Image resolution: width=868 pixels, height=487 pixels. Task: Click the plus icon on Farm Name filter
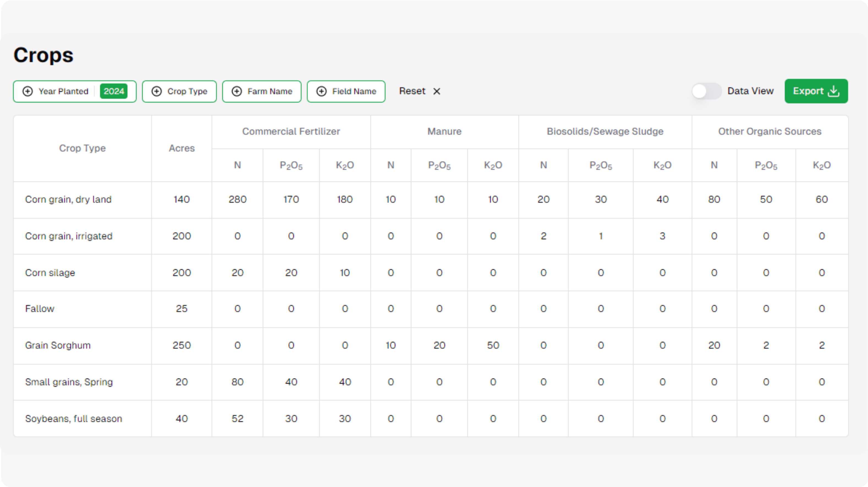[x=237, y=91]
